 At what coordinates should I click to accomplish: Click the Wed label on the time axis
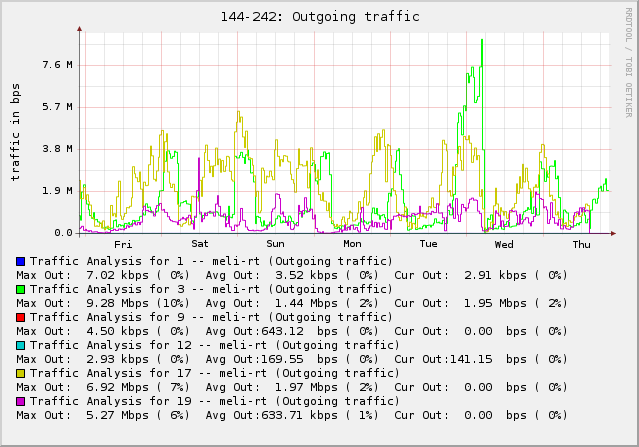pyautogui.click(x=504, y=244)
